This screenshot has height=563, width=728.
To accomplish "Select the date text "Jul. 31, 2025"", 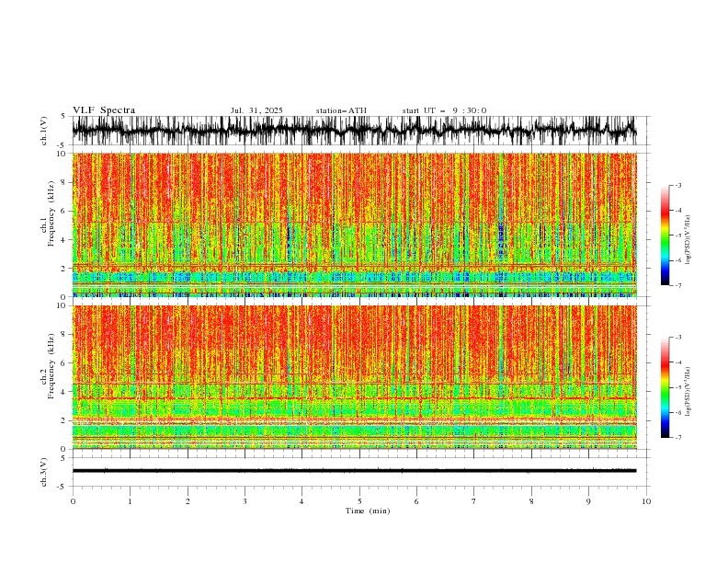I will tap(256, 110).
